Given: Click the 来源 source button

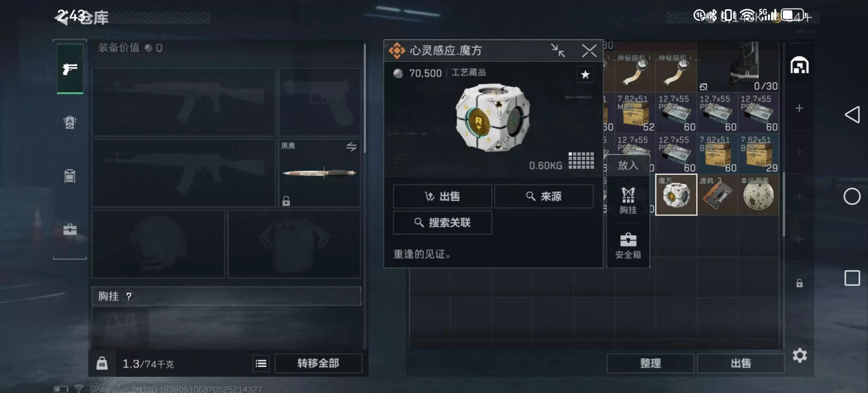Looking at the screenshot, I should [x=544, y=196].
